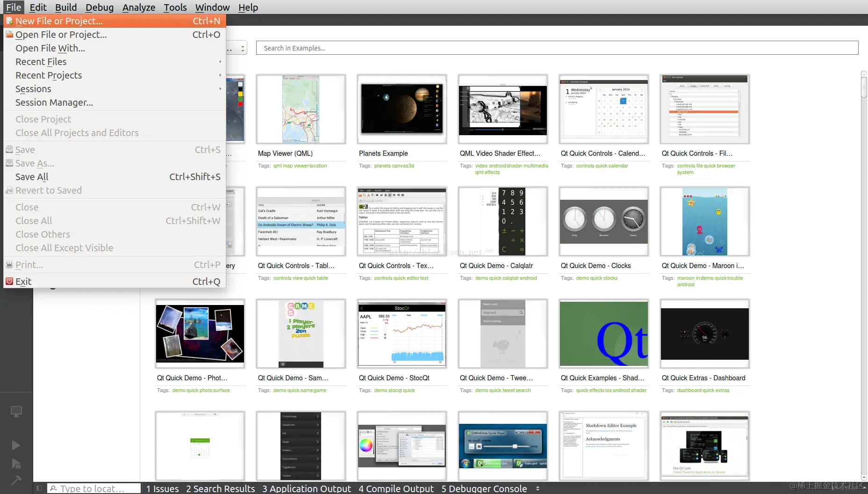868x494 pixels.
Task: Open the Edit menu
Action: click(38, 7)
